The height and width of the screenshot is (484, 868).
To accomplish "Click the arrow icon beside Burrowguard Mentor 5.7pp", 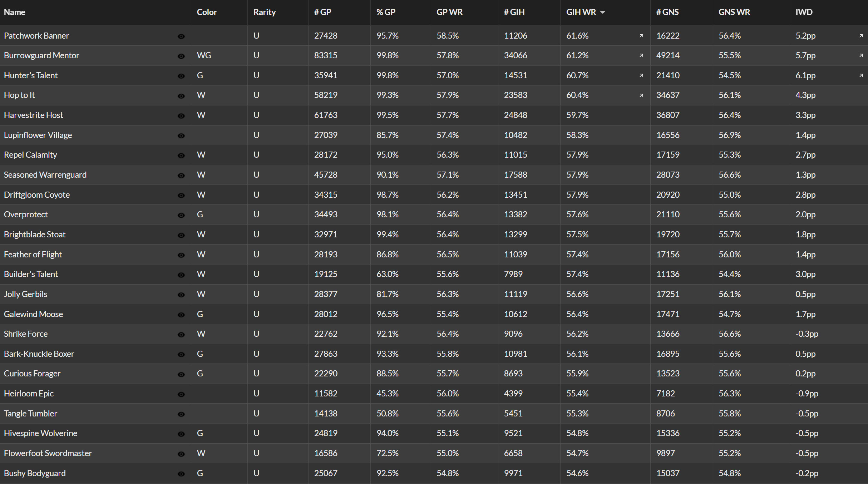I will pyautogui.click(x=861, y=55).
